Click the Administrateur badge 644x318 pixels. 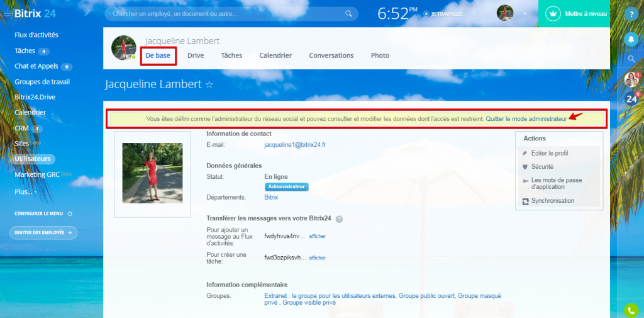tap(286, 187)
